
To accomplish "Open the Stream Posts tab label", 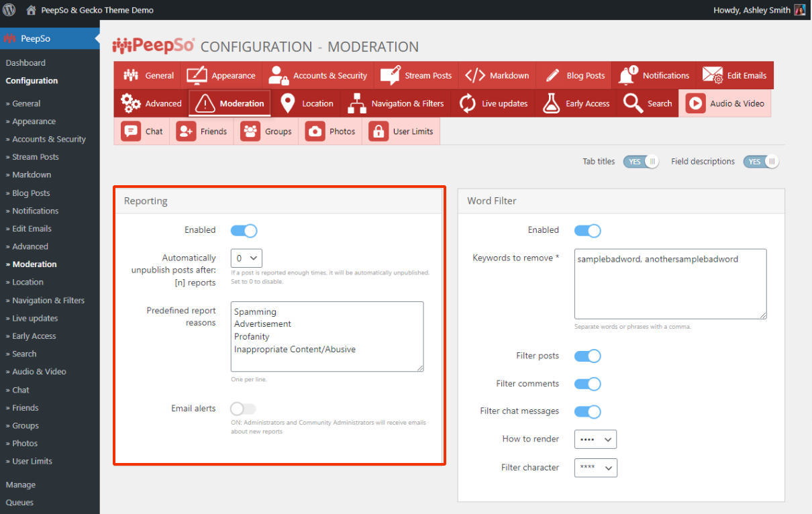I will (428, 76).
